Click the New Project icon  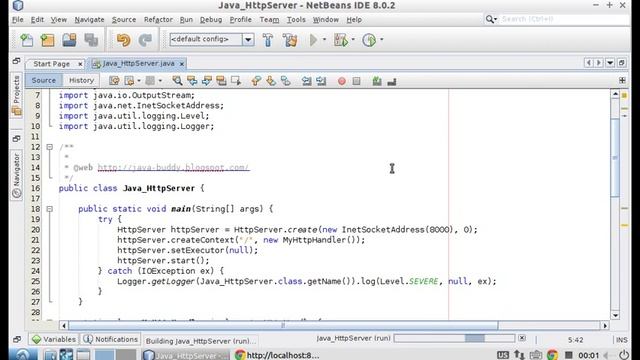(48, 40)
